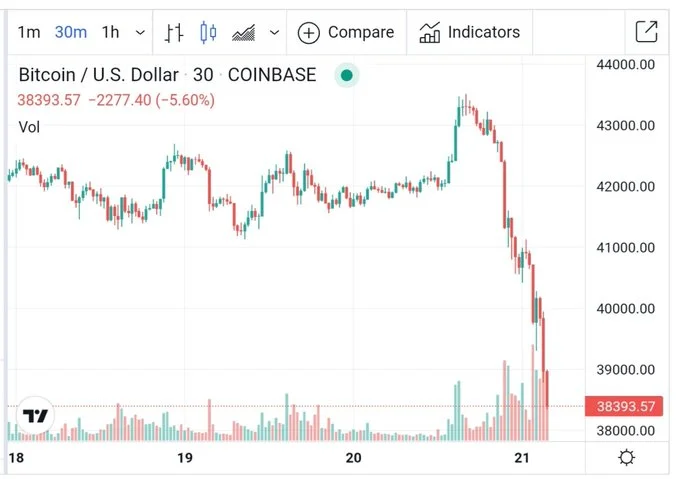Click date 20 on time axis
680x479 pixels.
click(x=353, y=458)
